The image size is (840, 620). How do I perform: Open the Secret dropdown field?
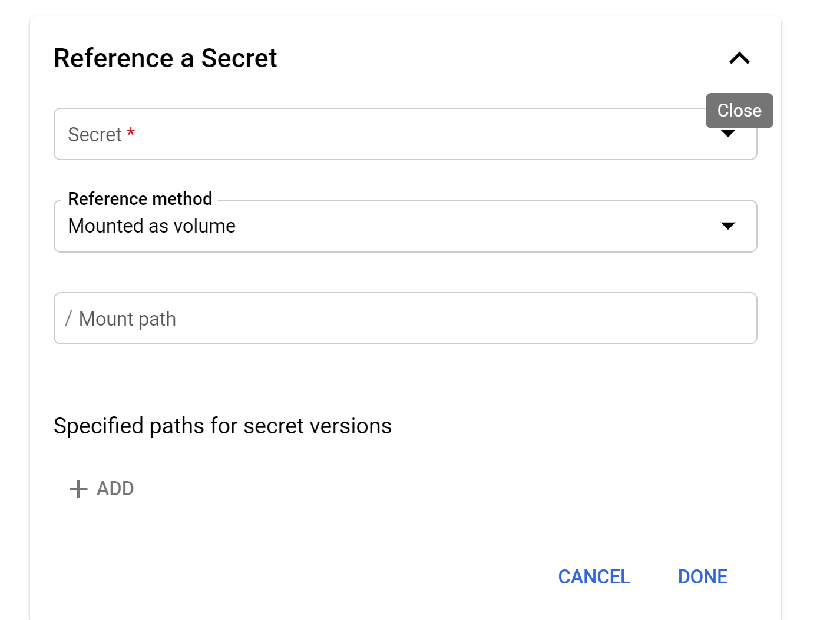coord(353,134)
